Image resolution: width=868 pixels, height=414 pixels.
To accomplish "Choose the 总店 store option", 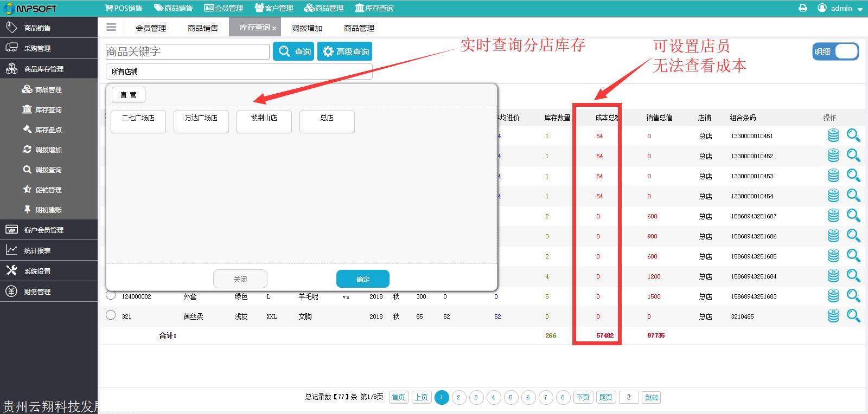I will click(327, 121).
